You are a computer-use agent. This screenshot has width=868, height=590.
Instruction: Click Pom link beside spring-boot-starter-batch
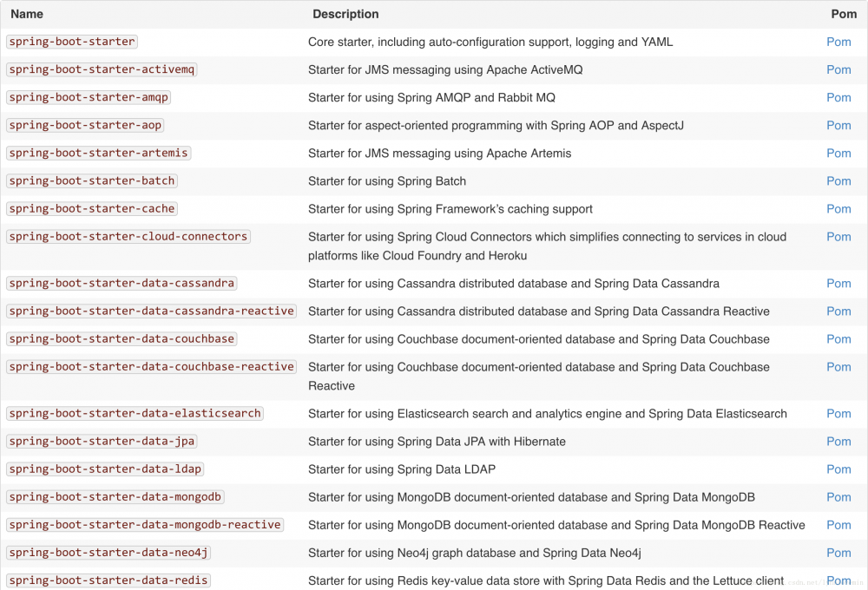click(x=838, y=180)
